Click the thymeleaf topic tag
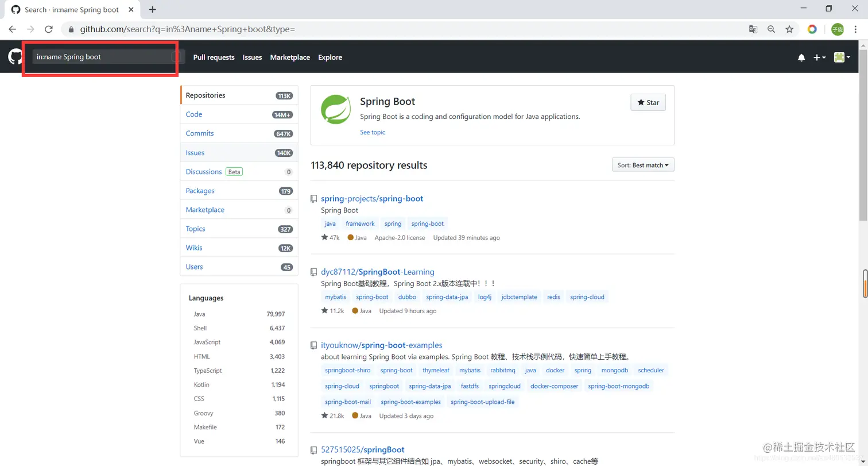868x466 pixels. point(436,370)
